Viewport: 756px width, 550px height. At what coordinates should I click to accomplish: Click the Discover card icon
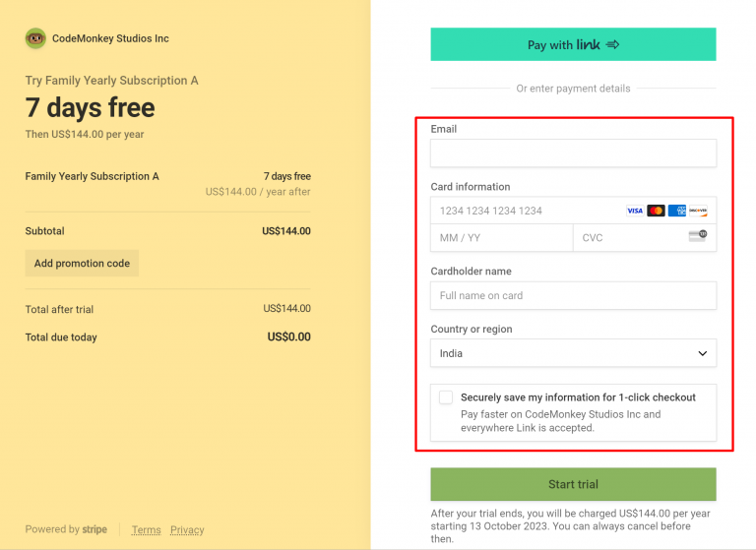(x=698, y=211)
